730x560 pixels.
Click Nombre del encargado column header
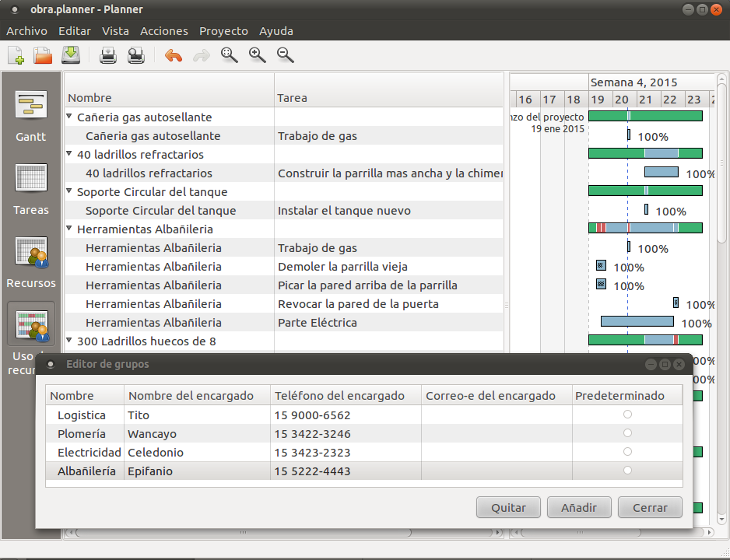pyautogui.click(x=197, y=395)
